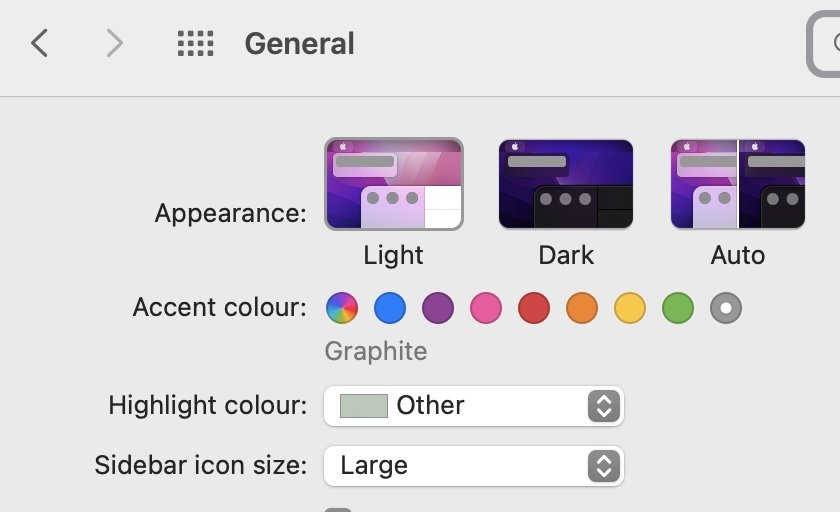This screenshot has width=840, height=512.
Task: Pick the green accent colour
Action: 678,308
